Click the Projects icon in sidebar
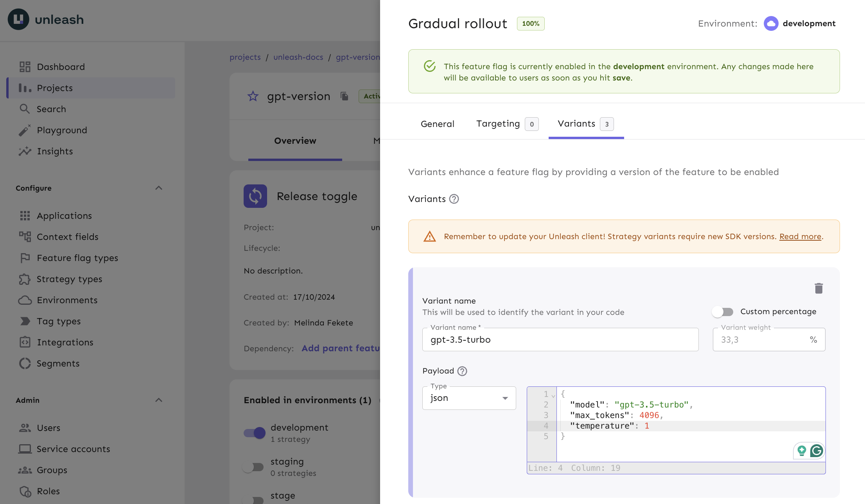This screenshot has width=865, height=504. [25, 88]
